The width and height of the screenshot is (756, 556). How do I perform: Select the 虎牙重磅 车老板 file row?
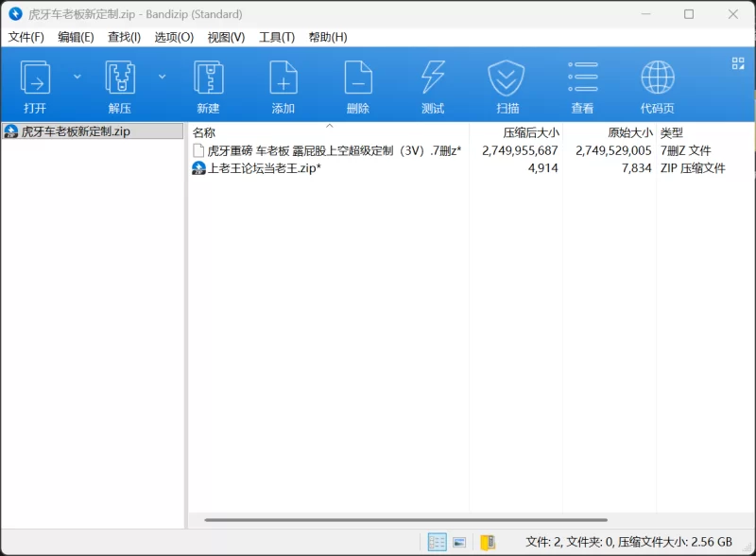(471, 150)
